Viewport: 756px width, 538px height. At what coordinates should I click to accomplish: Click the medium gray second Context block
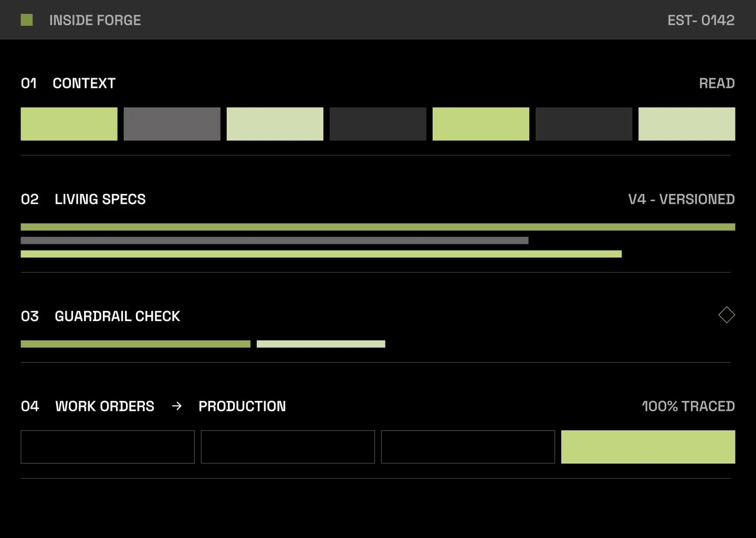click(x=172, y=124)
